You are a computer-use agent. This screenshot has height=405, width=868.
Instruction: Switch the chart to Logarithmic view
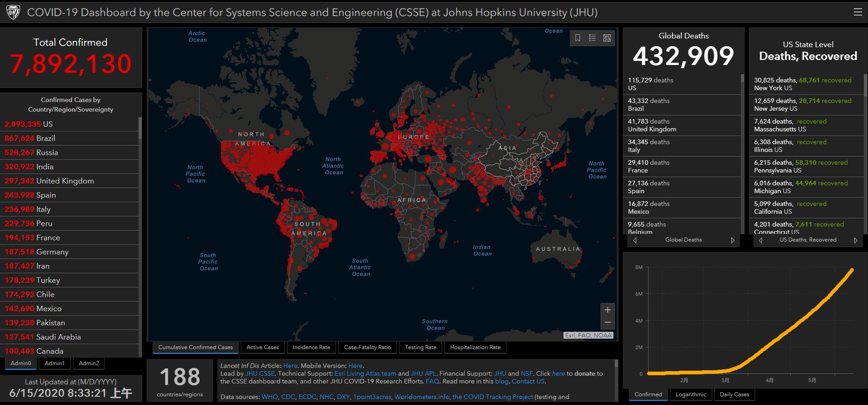pyautogui.click(x=691, y=394)
